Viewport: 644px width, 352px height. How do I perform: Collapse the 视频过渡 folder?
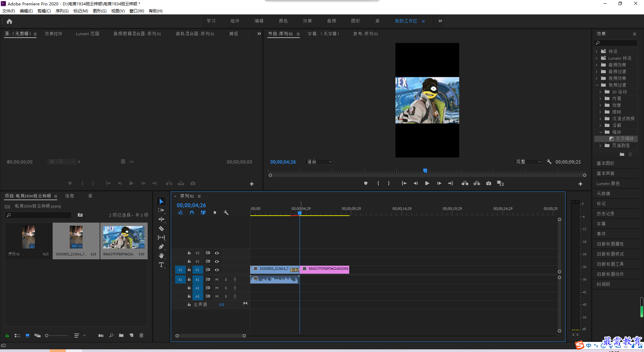pos(597,85)
